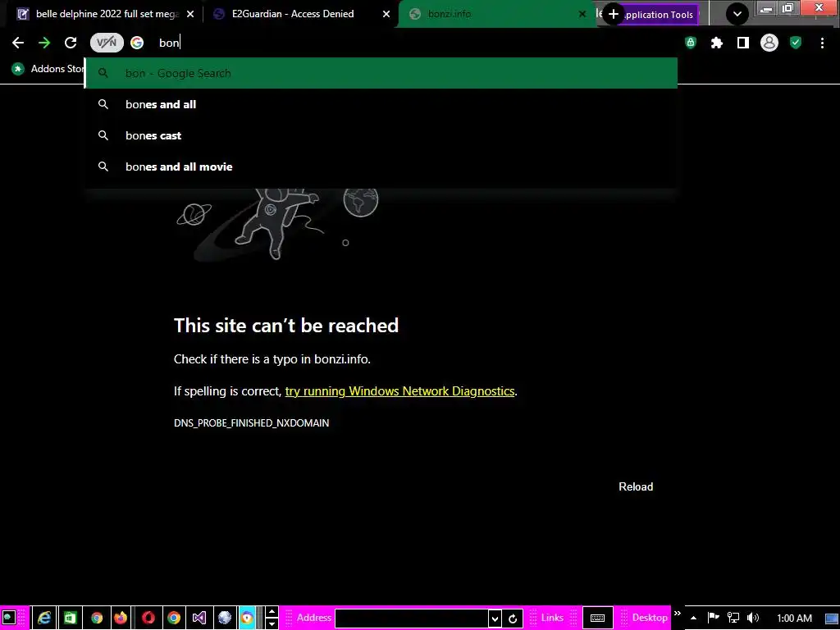The height and width of the screenshot is (630, 840).
Task: Open the Application Tools tab
Action: (660, 15)
